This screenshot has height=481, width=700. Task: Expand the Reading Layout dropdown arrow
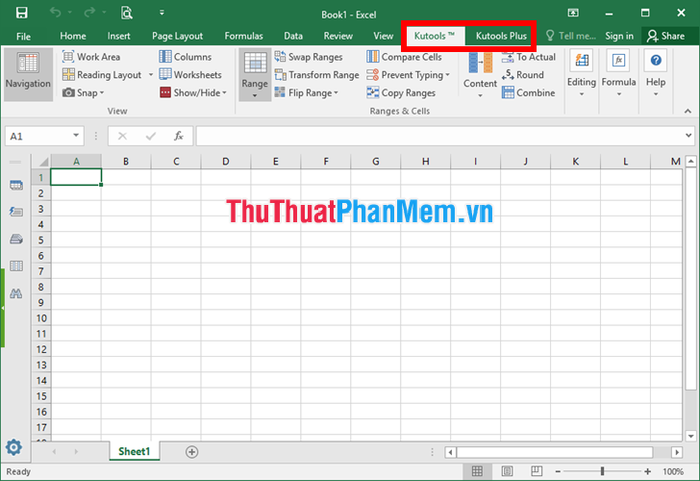tap(150, 75)
